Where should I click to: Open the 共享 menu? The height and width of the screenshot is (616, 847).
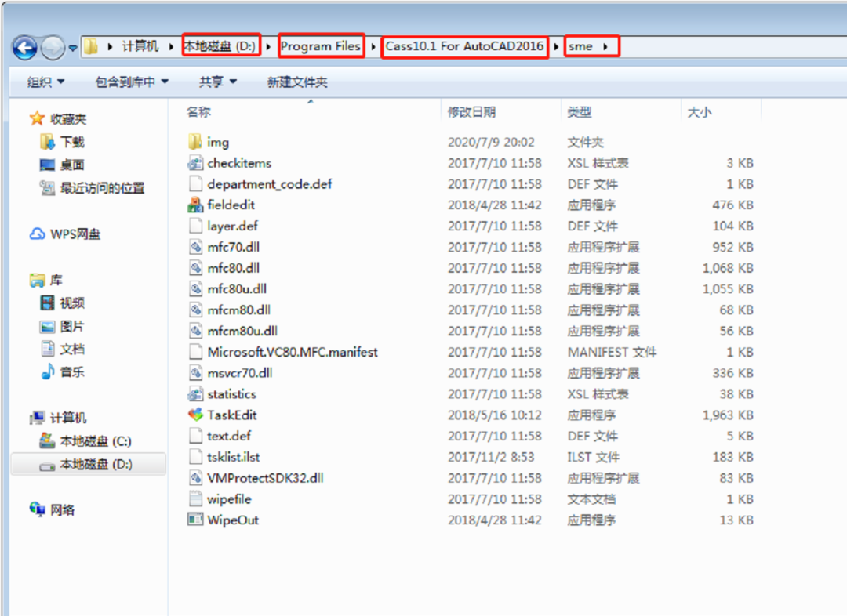point(217,82)
